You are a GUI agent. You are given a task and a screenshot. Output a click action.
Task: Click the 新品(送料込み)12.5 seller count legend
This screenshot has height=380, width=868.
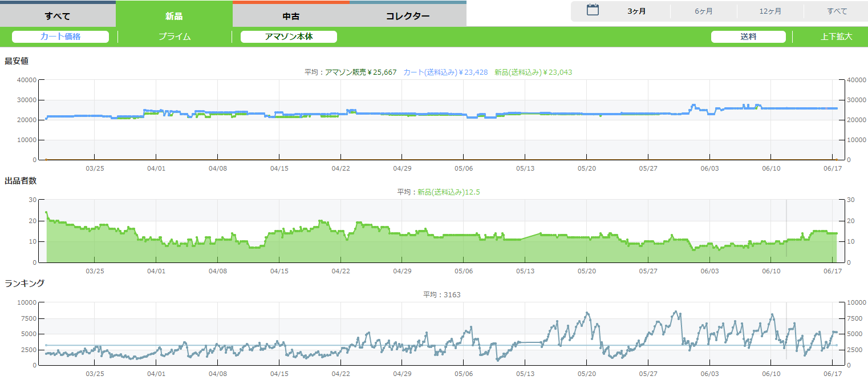pyautogui.click(x=448, y=192)
